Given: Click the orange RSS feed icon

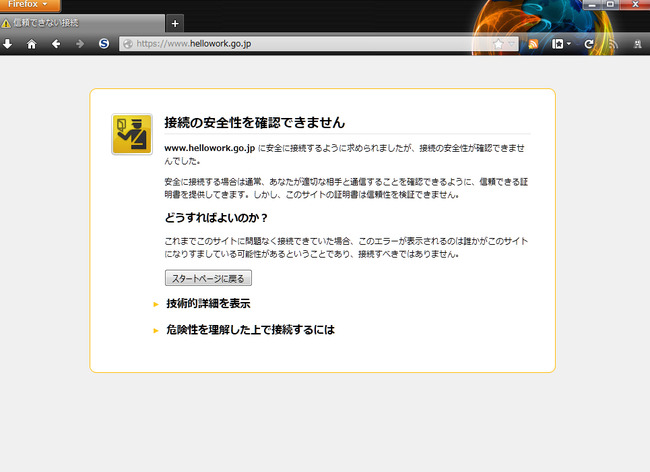Looking at the screenshot, I should 534,44.
